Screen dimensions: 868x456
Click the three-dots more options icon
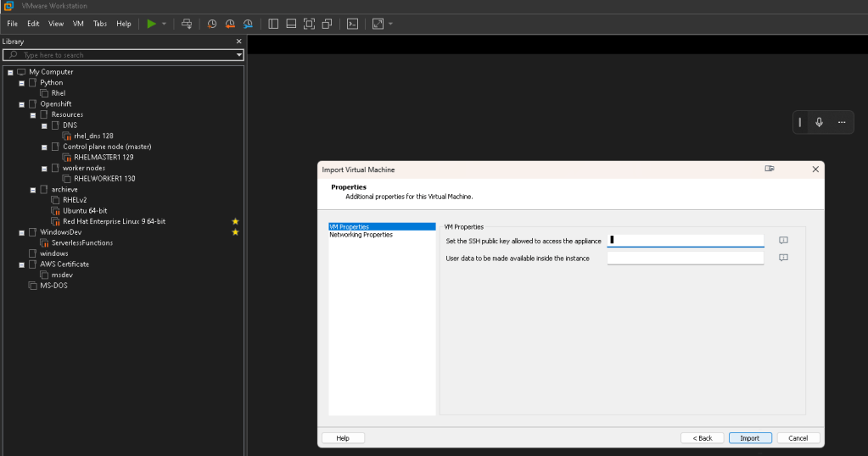(x=842, y=122)
